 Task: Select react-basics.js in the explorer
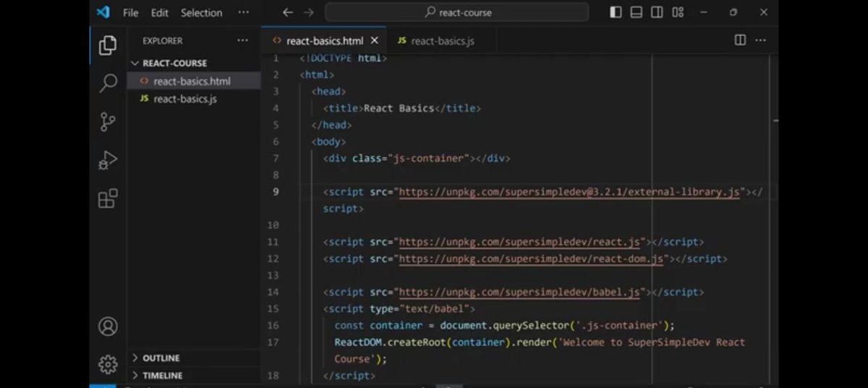pyautogui.click(x=194, y=98)
